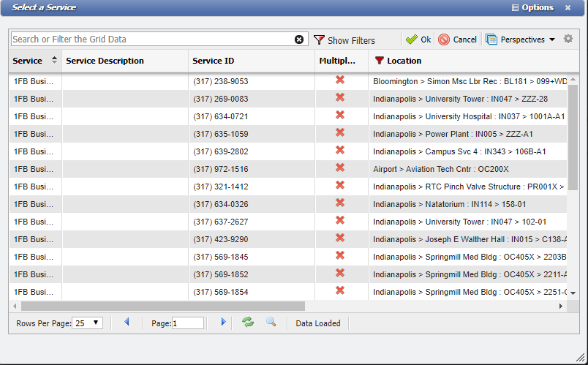The image size is (588, 365).
Task: Open the grid settings gear icon
Action: pyautogui.click(x=568, y=39)
